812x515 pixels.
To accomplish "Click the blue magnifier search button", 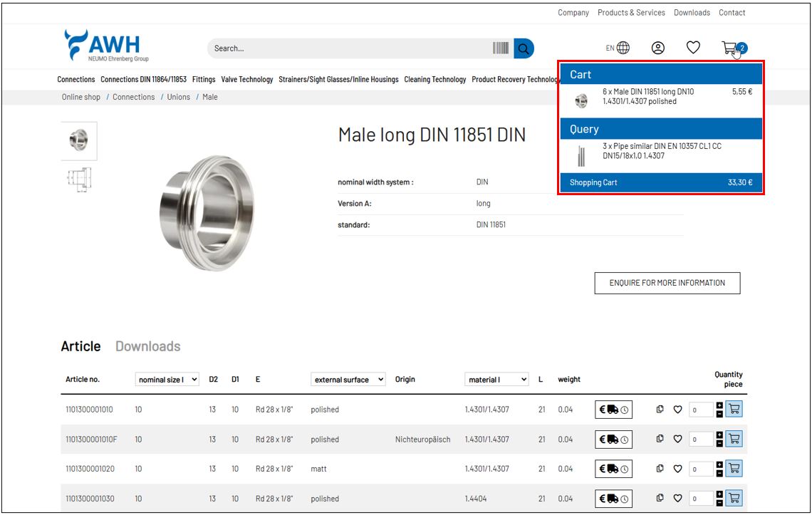I will (524, 48).
